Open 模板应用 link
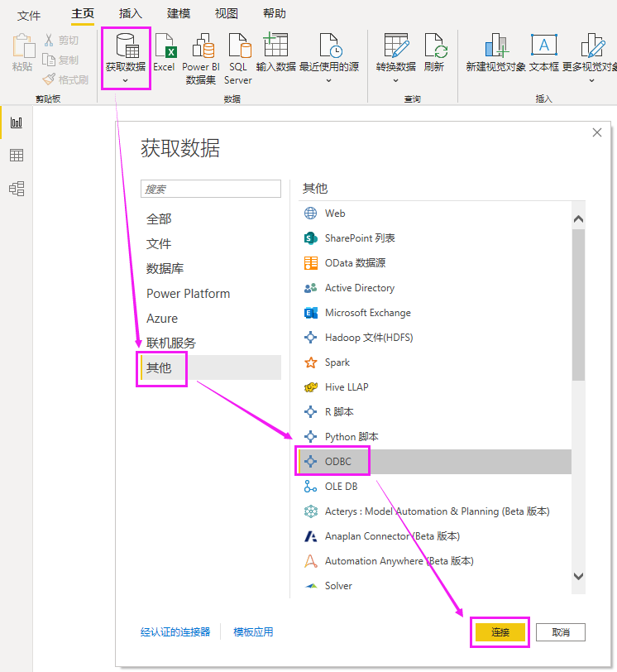 (253, 632)
